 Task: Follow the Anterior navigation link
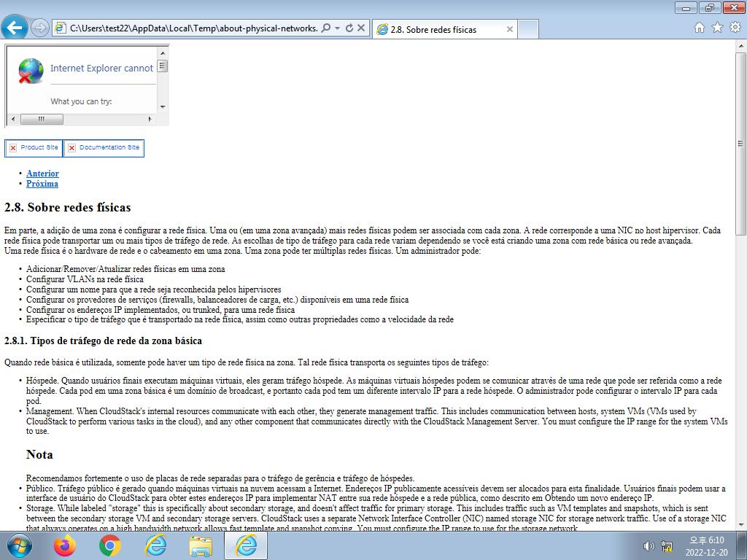click(x=43, y=174)
